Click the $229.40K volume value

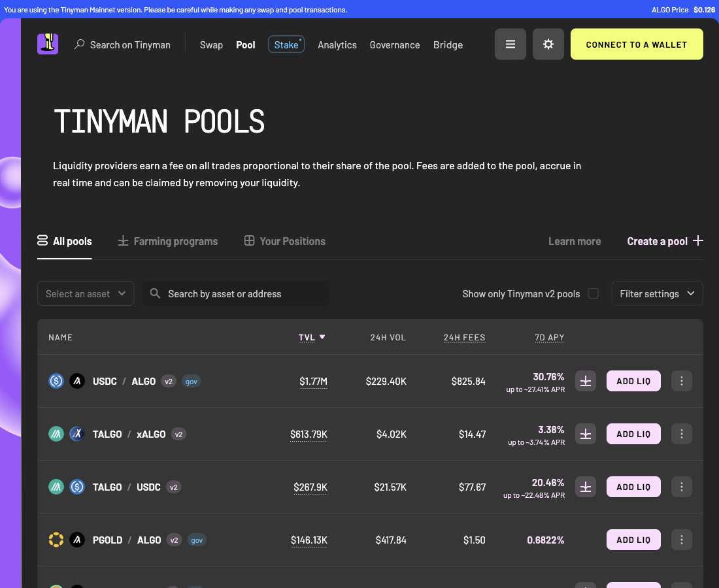(386, 382)
